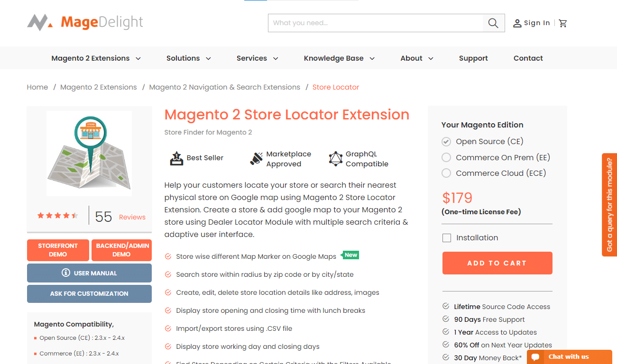Go to the Contact page
This screenshot has width=617, height=364.
point(528,58)
